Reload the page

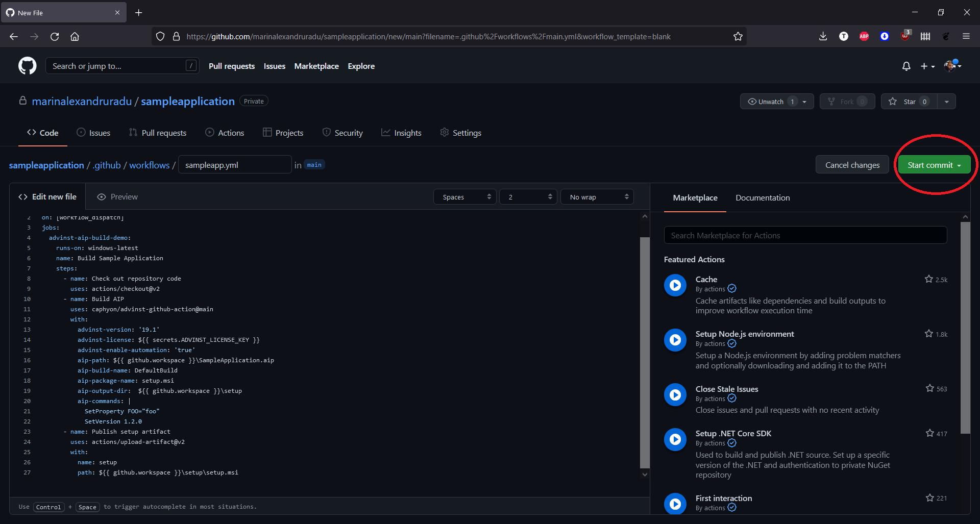[55, 37]
